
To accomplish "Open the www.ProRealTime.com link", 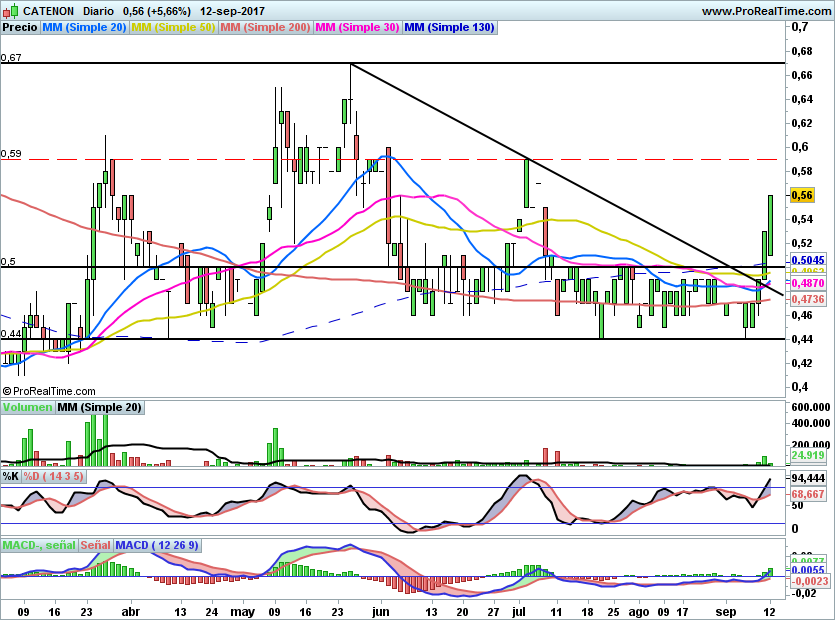I will click(766, 11).
